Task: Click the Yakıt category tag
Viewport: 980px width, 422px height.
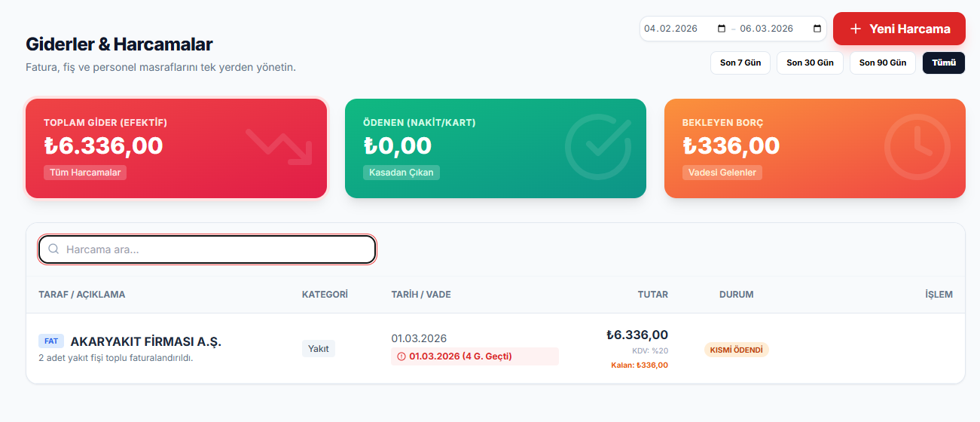Action: [319, 349]
